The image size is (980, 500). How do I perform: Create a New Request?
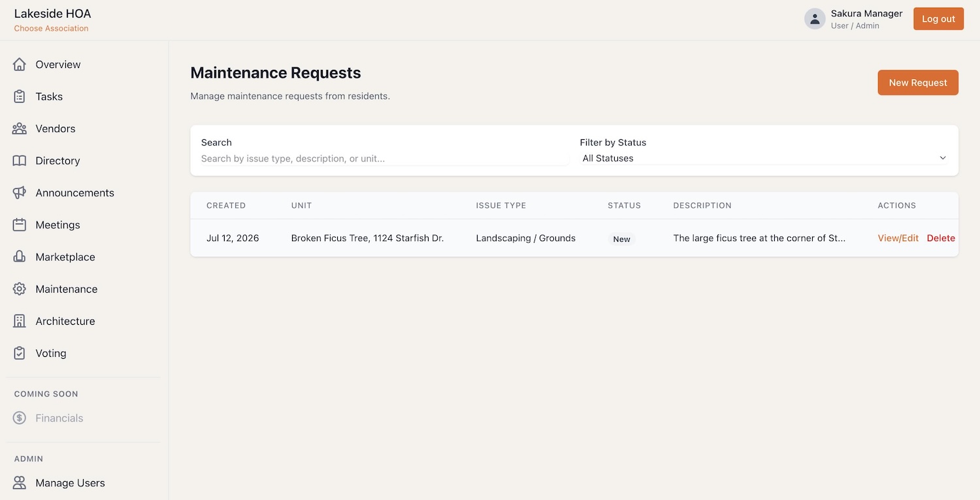(918, 82)
